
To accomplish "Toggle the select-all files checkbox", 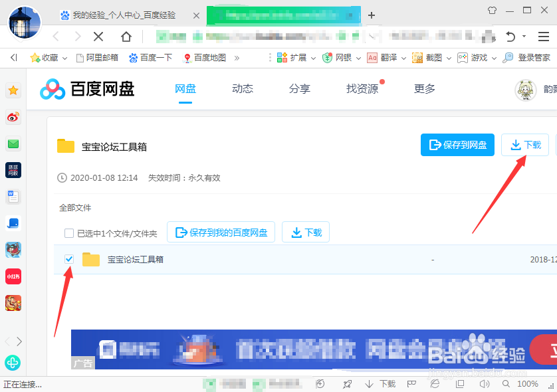I will (69, 233).
